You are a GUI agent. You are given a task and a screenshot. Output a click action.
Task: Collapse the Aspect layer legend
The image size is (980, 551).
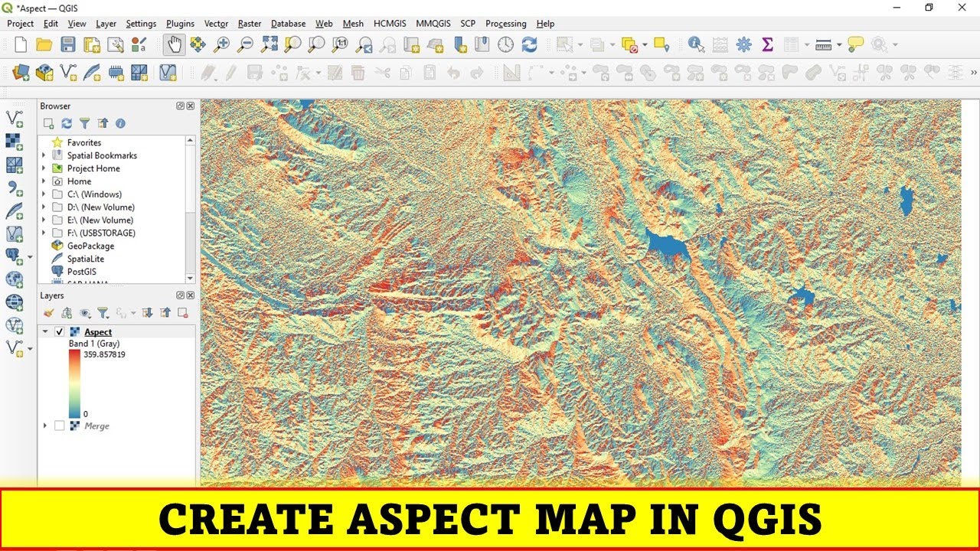[x=45, y=332]
